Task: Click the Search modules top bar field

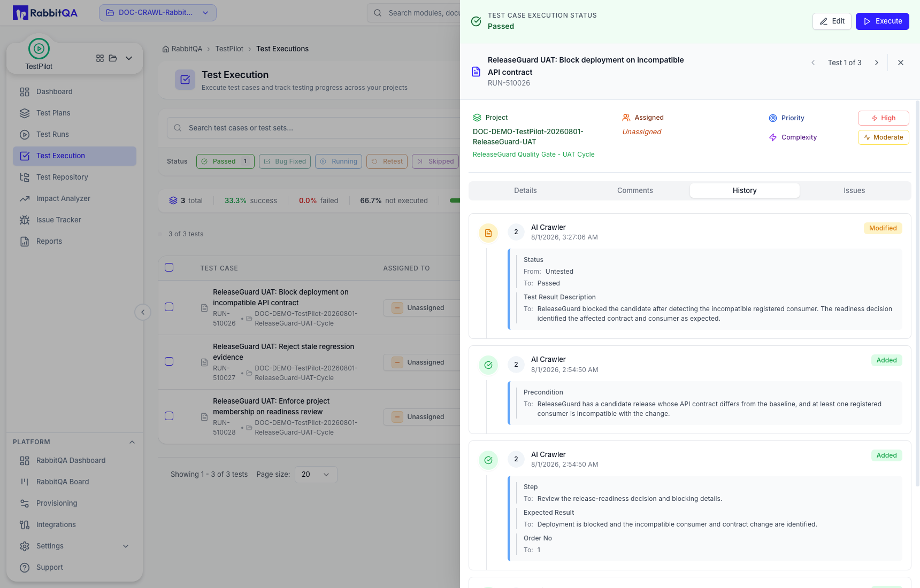Action: [x=415, y=13]
